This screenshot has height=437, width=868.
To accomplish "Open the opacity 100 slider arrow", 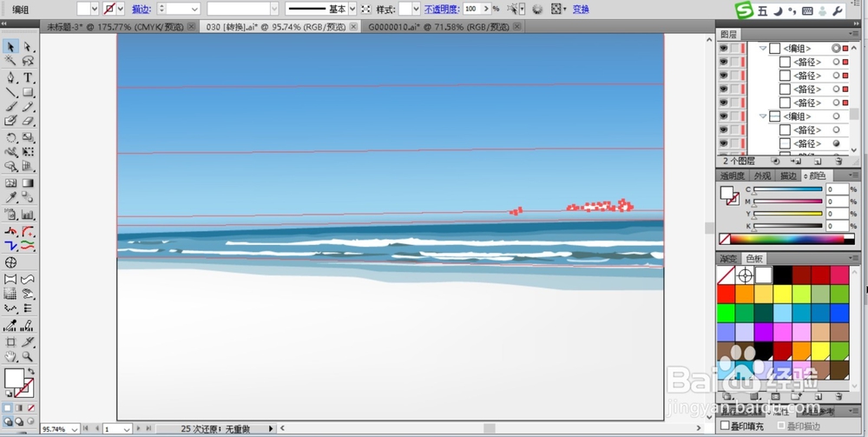I will (487, 9).
